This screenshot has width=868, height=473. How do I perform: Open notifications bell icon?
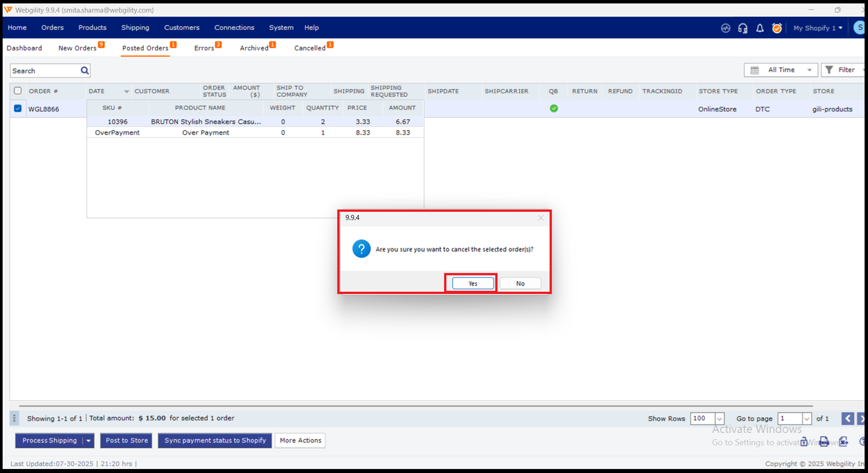point(760,28)
